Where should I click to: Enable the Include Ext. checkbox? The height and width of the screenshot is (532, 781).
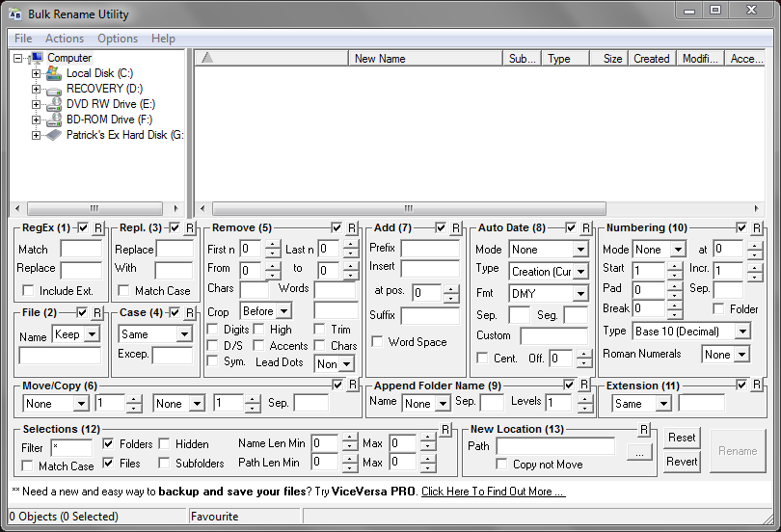(x=28, y=290)
